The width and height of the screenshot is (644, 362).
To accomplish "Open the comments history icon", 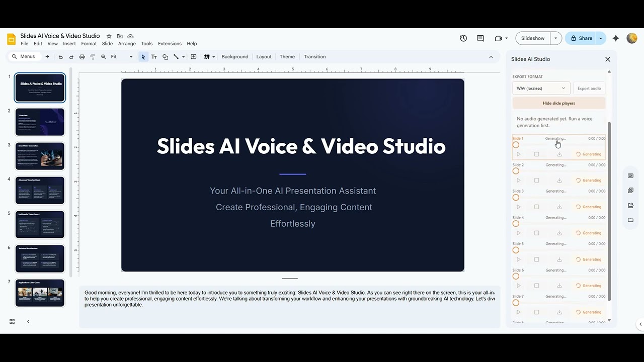I will 480,38.
